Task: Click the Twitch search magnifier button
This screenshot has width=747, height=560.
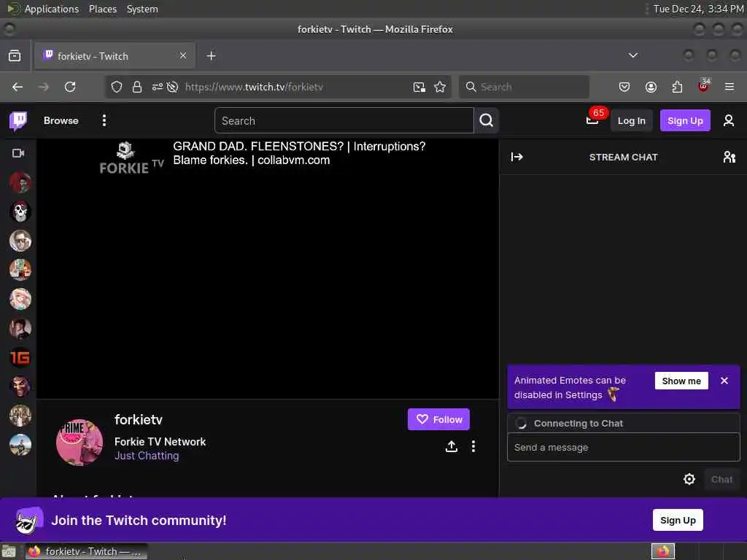Action: [487, 120]
